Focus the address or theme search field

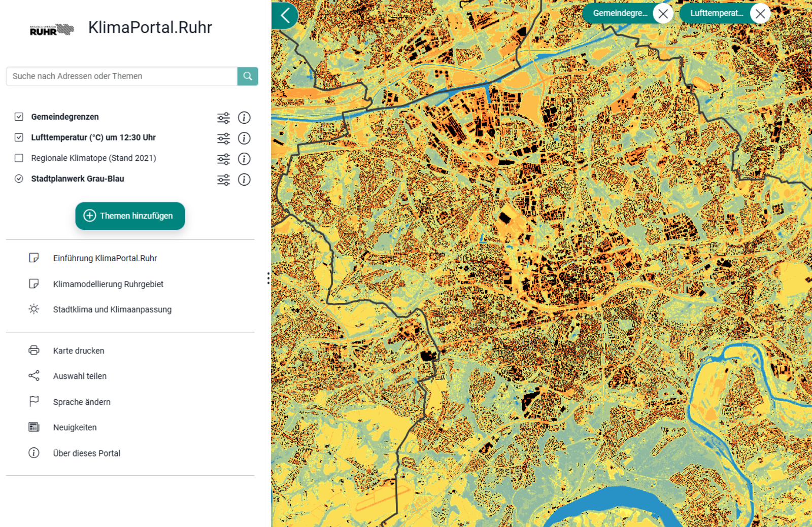(x=122, y=76)
